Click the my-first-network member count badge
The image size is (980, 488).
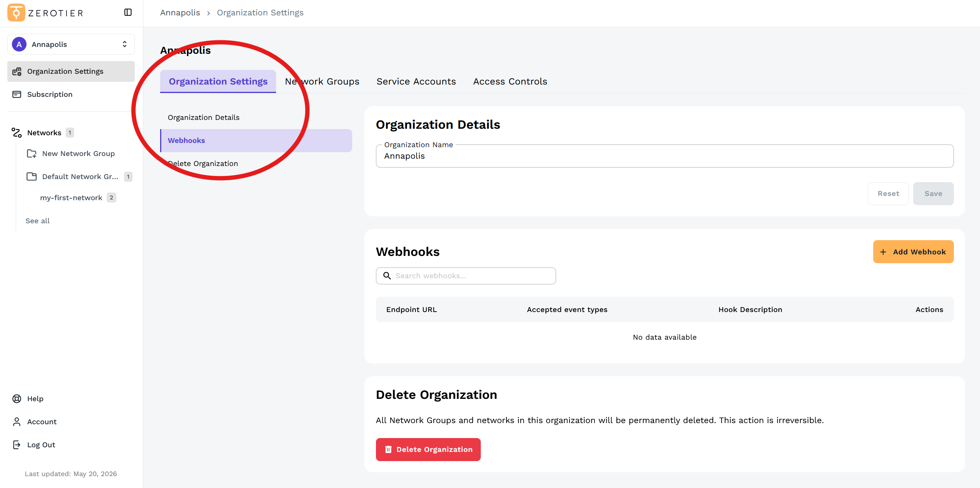click(111, 198)
